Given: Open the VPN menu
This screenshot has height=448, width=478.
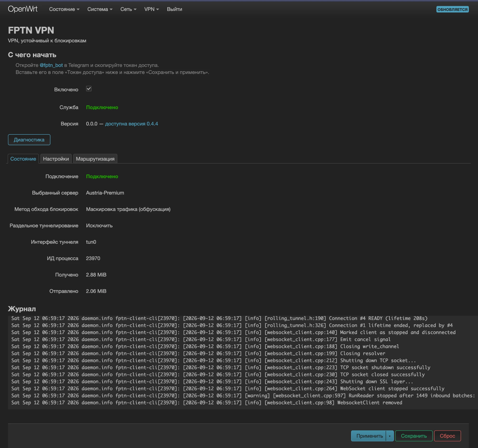Looking at the screenshot, I should [x=152, y=9].
